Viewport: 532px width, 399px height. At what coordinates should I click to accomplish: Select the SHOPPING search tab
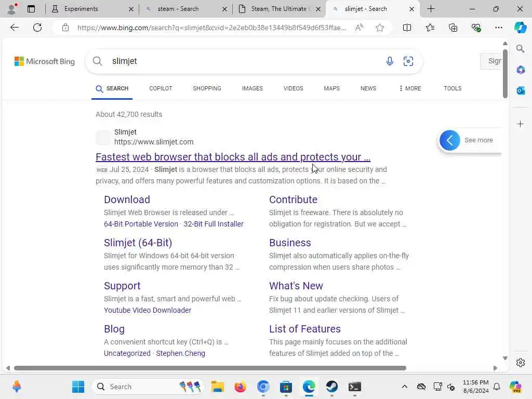click(x=207, y=88)
